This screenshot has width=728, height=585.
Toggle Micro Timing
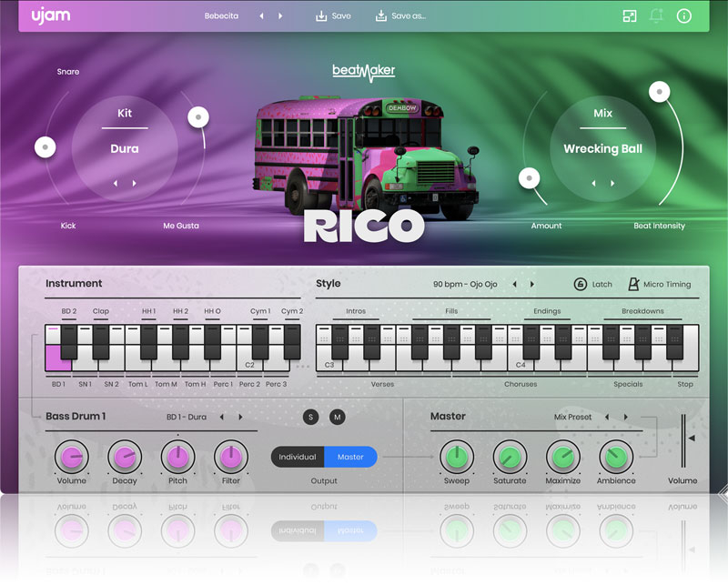pos(659,284)
